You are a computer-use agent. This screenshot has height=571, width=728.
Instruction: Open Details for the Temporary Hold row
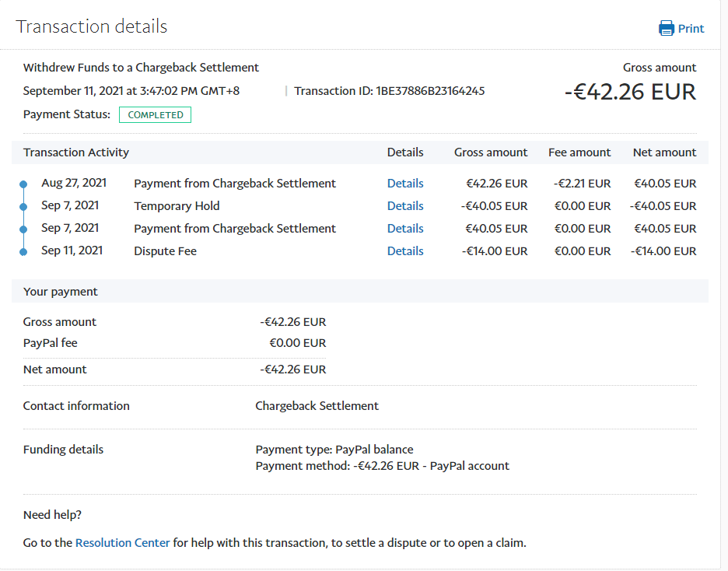tap(405, 206)
